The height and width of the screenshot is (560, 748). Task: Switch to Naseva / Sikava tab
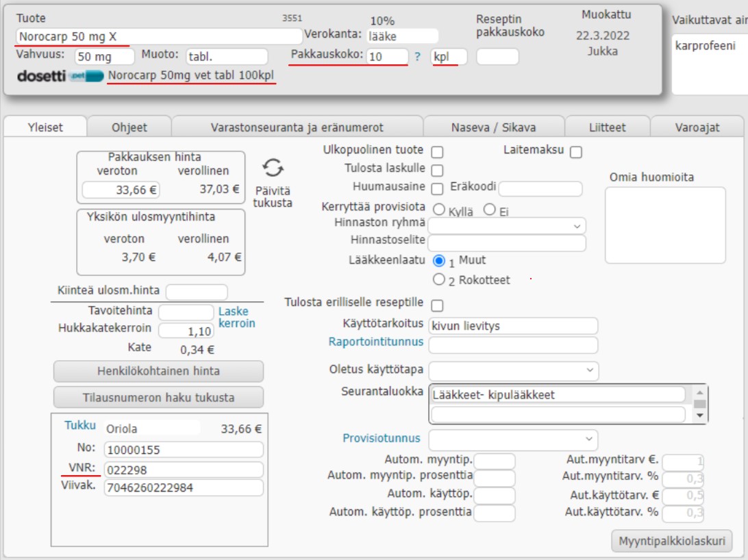click(x=494, y=127)
